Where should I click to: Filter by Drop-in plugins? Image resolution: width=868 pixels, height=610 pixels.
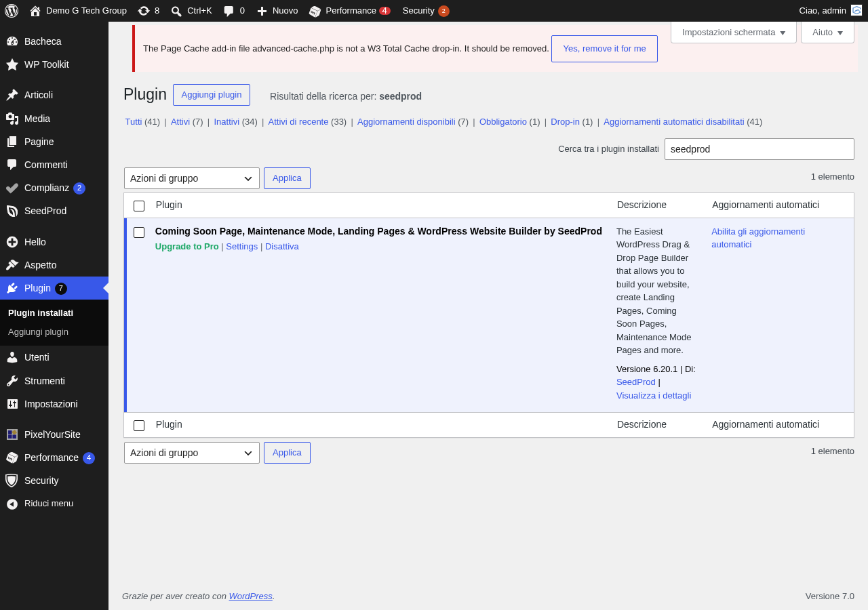pos(565,122)
